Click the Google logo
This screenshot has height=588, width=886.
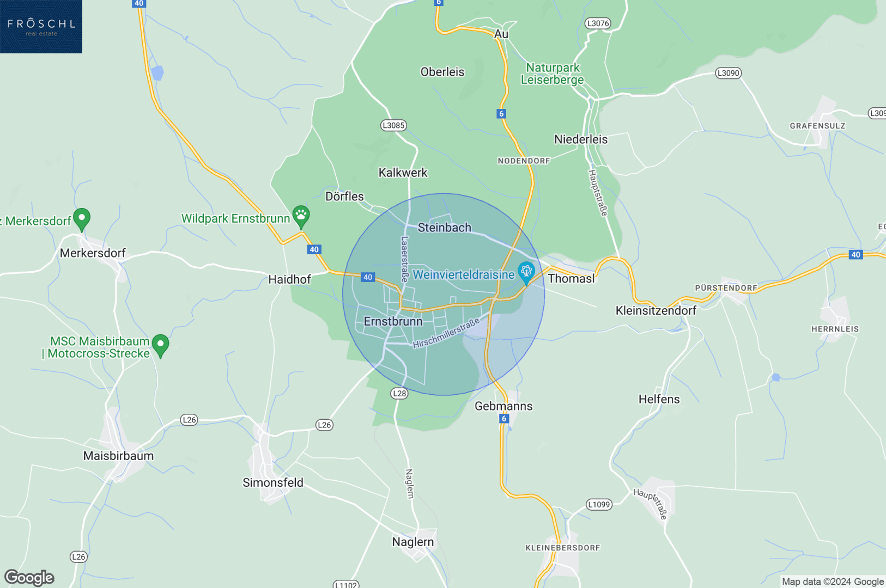coord(29,578)
